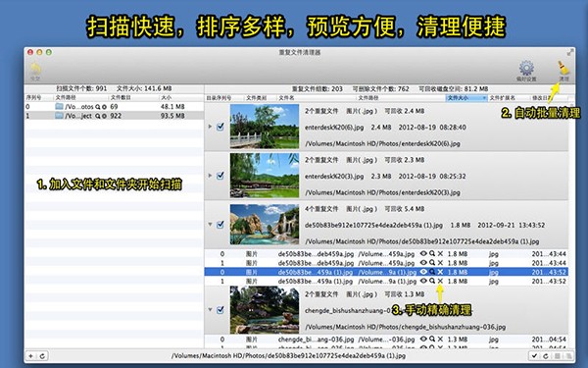Click the folder icon of /Vo...otos row

pos(59,107)
